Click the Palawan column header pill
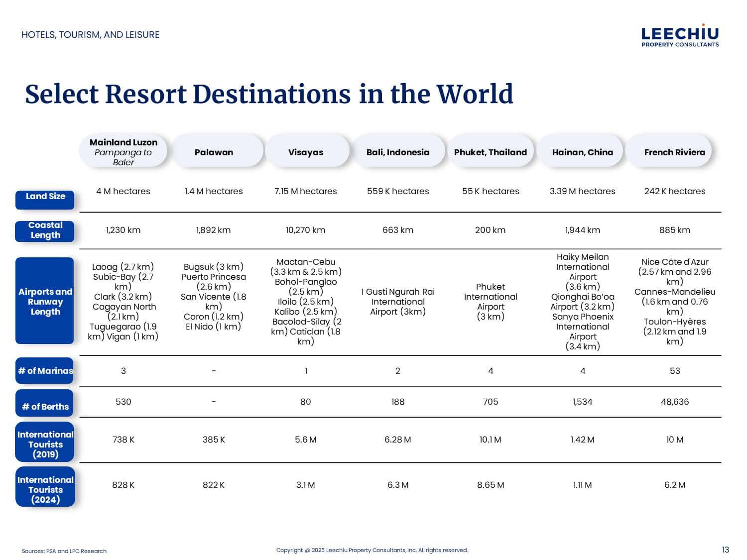747x560 pixels. click(214, 152)
